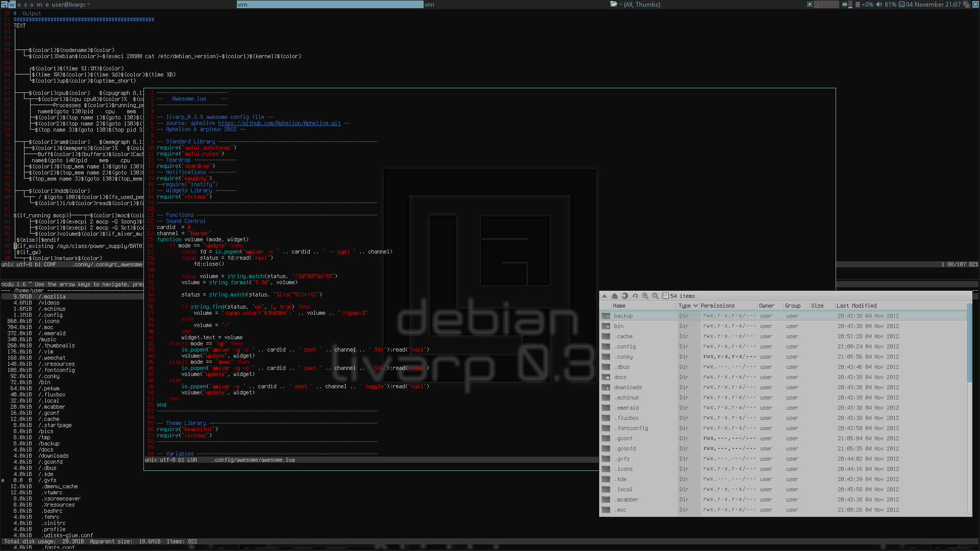980x551 pixels.
Task: Sort by the Last Modified column header
Action: click(x=901, y=306)
